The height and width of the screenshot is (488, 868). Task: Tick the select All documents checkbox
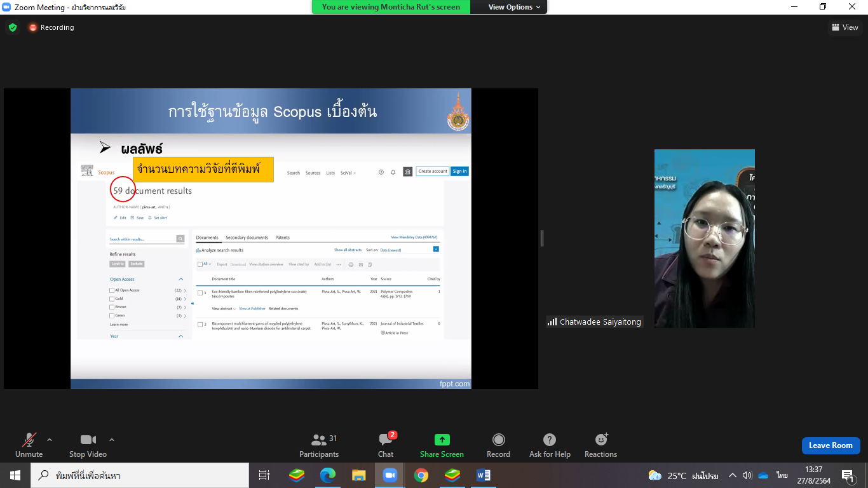click(x=200, y=264)
